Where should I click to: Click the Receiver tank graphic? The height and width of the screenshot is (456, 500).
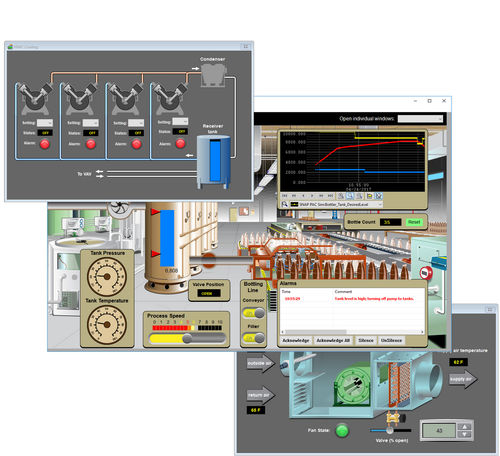(x=214, y=161)
